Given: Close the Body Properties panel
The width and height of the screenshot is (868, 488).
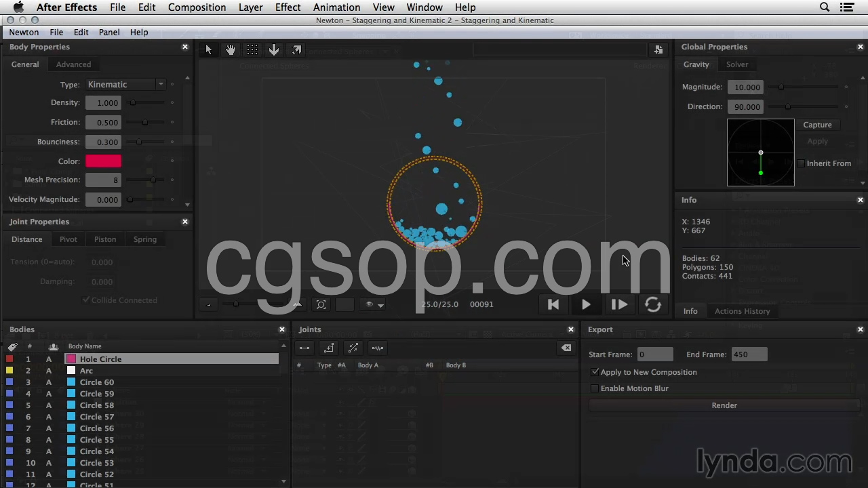Looking at the screenshot, I should pos(185,47).
